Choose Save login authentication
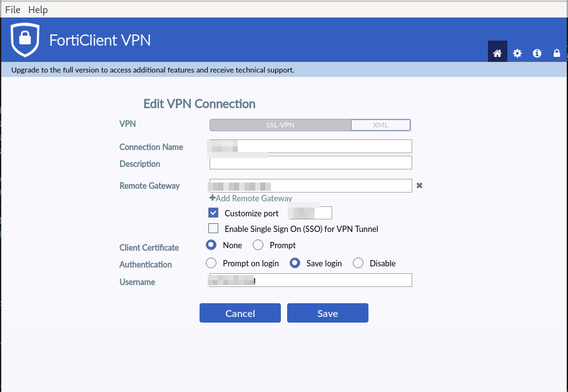This screenshot has width=568, height=392. pyautogui.click(x=295, y=263)
